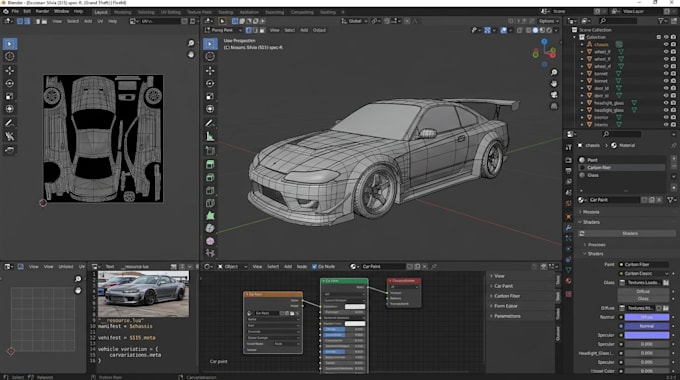This screenshot has height=380, width=680.
Task: Open the Object mode dropdown in node editor
Action: click(x=232, y=266)
